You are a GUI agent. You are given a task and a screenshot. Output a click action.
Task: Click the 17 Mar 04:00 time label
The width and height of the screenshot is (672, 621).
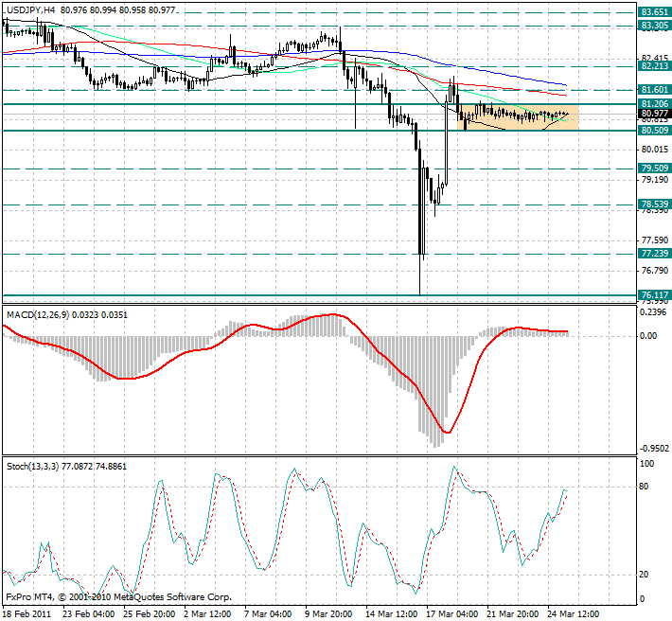point(452,614)
